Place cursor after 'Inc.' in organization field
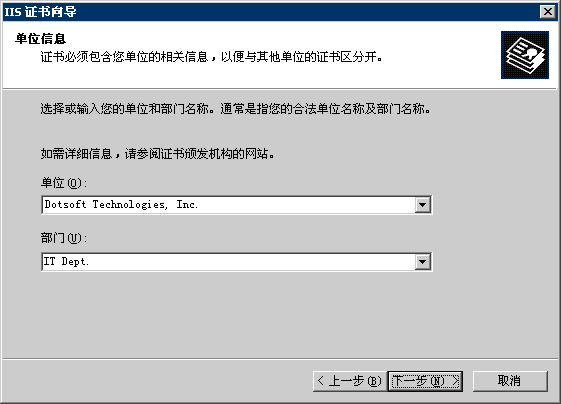The width and height of the screenshot is (561, 404). pos(199,205)
